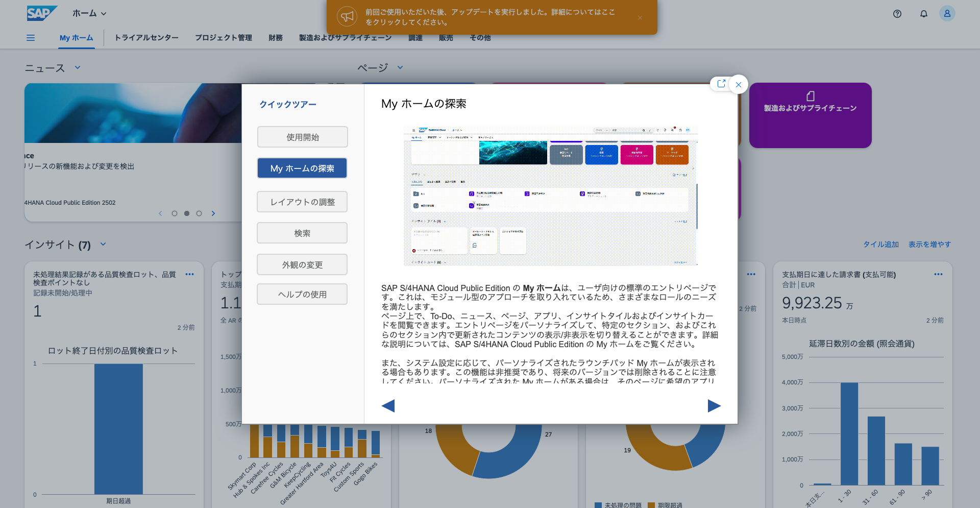Click the document icon on purple tile
Viewport: 980px width, 508px height.
pos(811,96)
